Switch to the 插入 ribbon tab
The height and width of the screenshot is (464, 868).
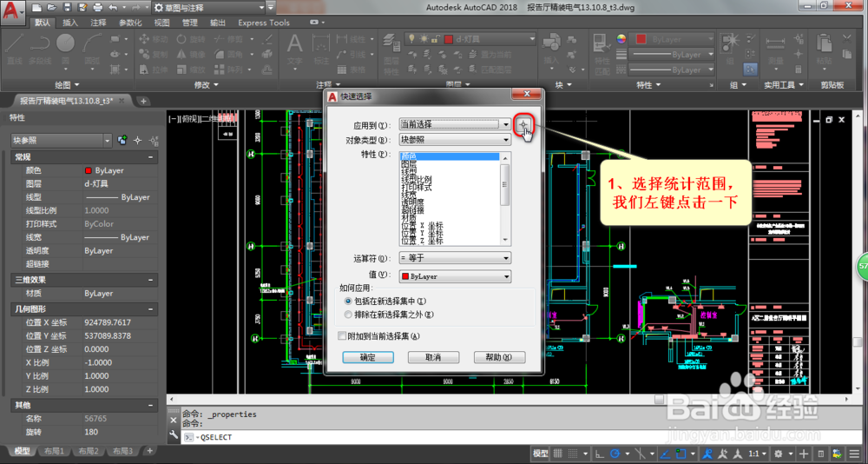tap(70, 23)
